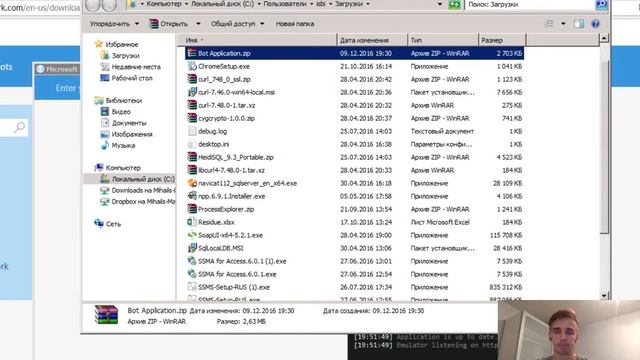
Task: Open Explorer help question mark icon
Action: click(x=596, y=24)
